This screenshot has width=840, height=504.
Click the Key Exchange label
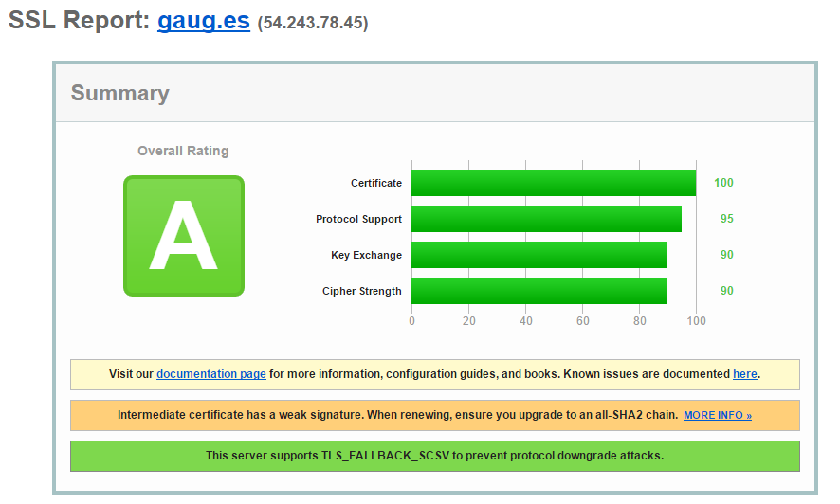(366, 255)
